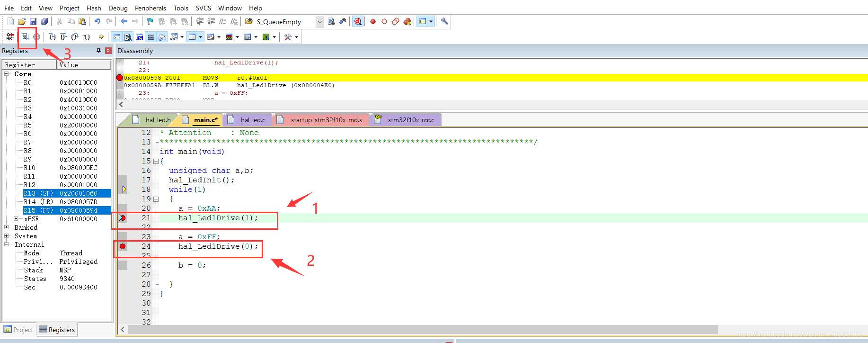This screenshot has height=343, width=868.
Task: Open a file using folder icon
Action: 22,21
